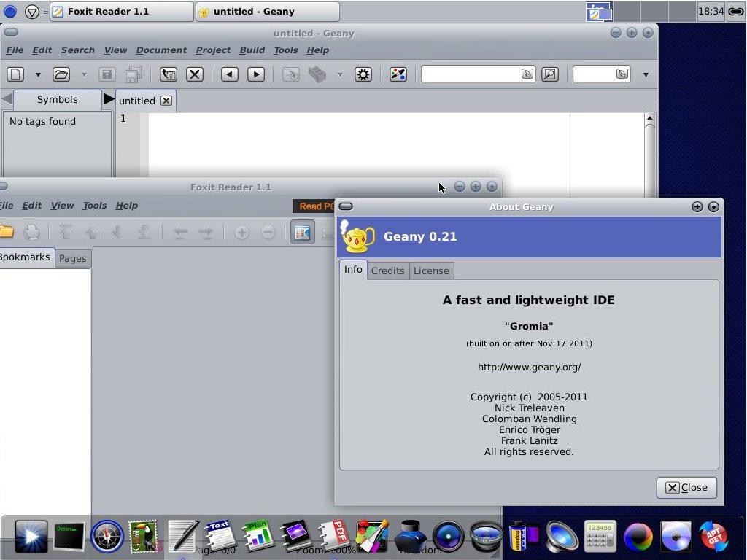
Task: Click the "No tags found" text in sidebar
Action: [x=42, y=122]
